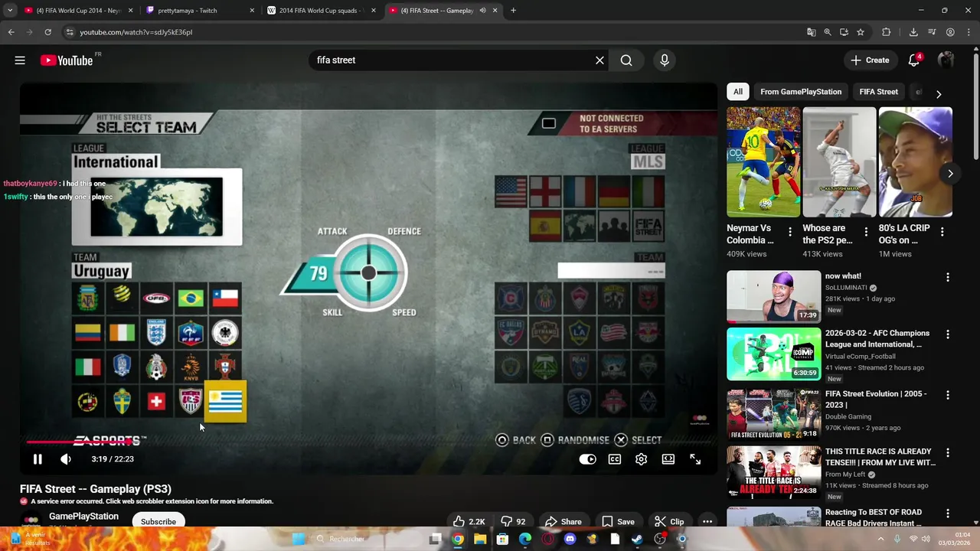The width and height of the screenshot is (980, 551).
Task: Share the video
Action: [x=563, y=522]
